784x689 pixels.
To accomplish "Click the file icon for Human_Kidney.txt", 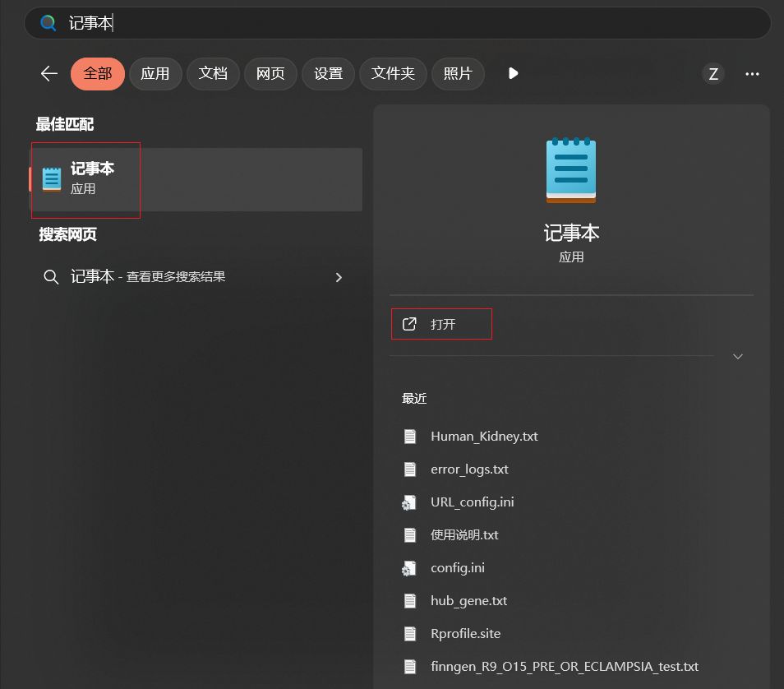I will click(410, 437).
